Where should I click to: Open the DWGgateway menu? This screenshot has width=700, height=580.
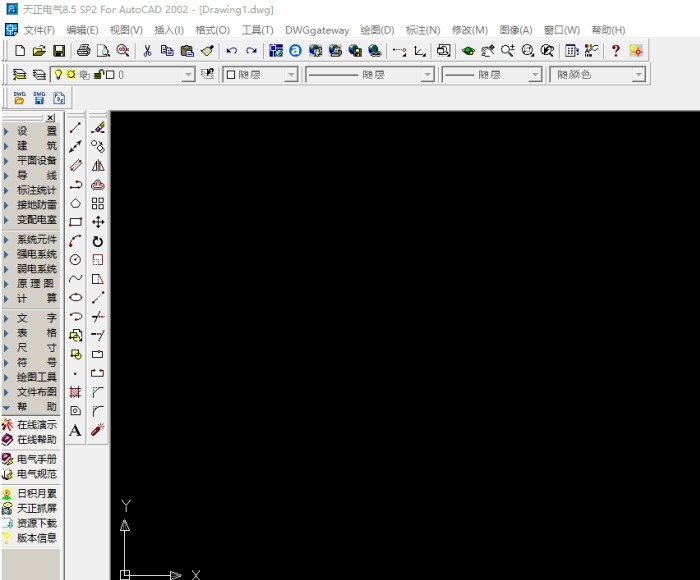pos(317,30)
